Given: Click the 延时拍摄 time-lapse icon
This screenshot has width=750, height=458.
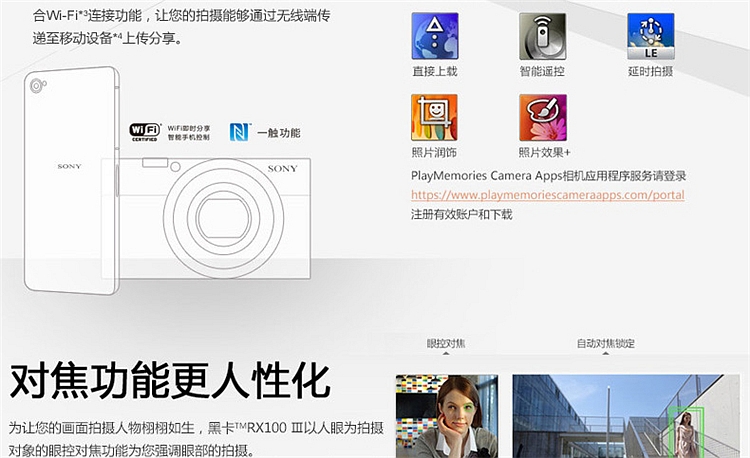Looking at the screenshot, I should click(x=651, y=36).
